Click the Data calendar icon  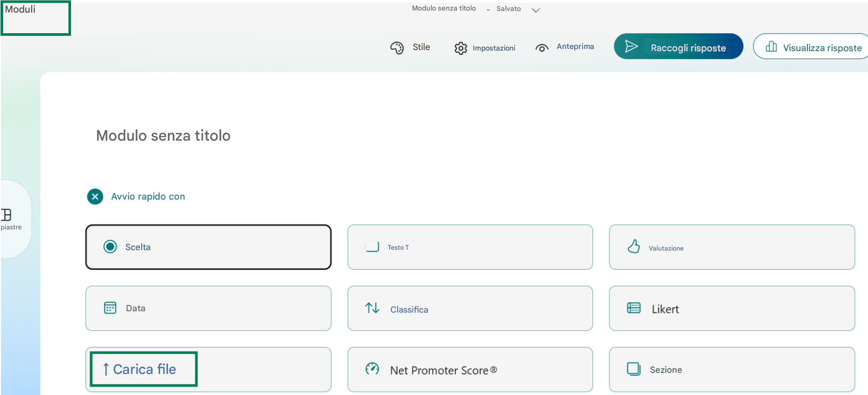pyautogui.click(x=110, y=308)
